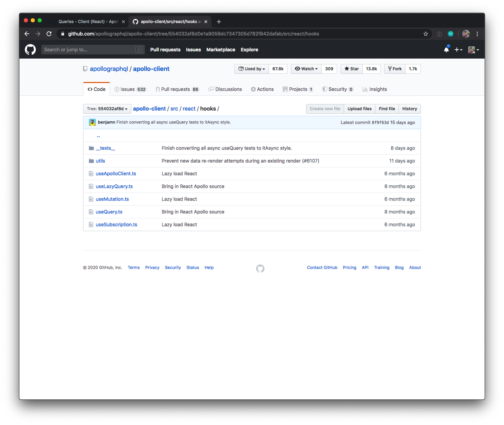Fork the repository

(x=395, y=69)
